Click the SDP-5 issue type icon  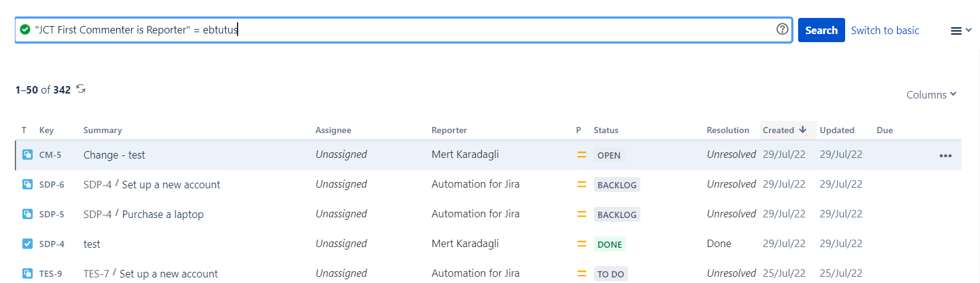[27, 214]
